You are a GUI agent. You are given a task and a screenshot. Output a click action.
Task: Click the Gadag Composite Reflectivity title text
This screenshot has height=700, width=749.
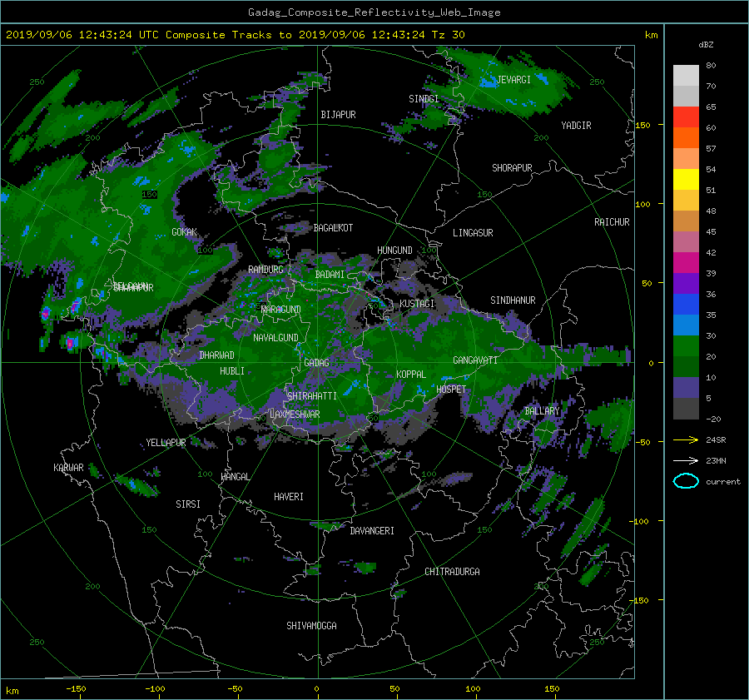pyautogui.click(x=374, y=12)
